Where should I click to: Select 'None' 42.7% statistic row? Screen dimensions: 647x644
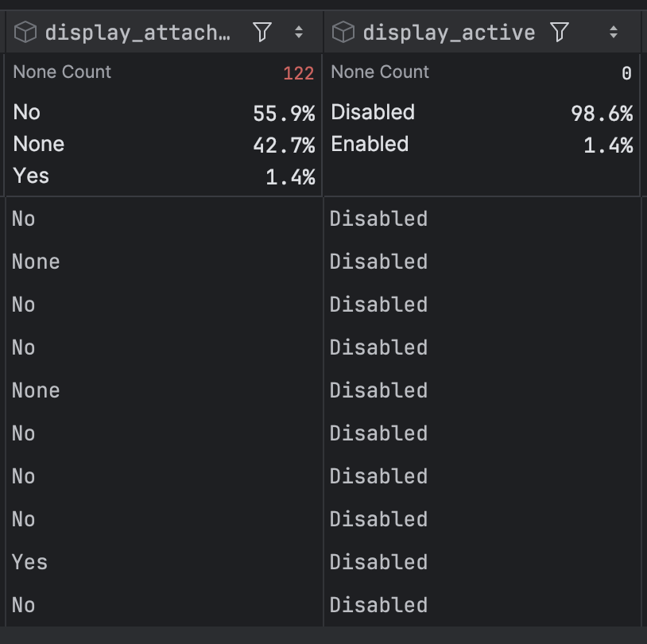click(x=164, y=145)
